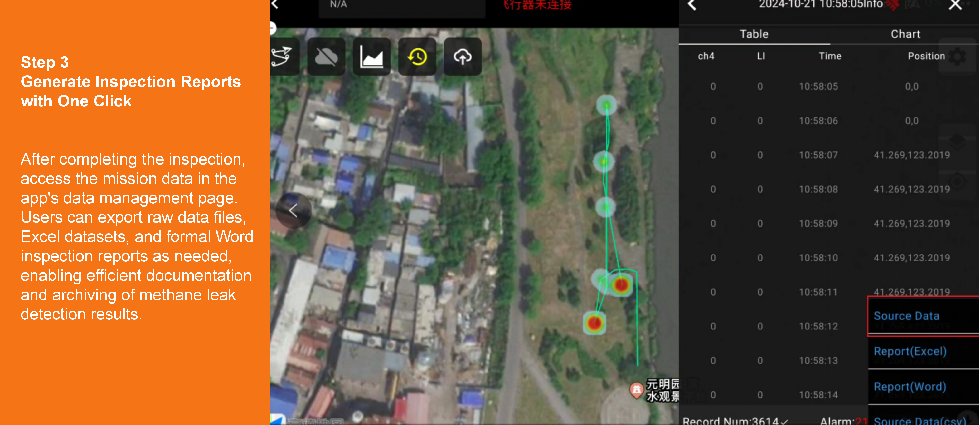Choose Report(Excel) export option
The image size is (980, 425).
pyautogui.click(x=924, y=352)
